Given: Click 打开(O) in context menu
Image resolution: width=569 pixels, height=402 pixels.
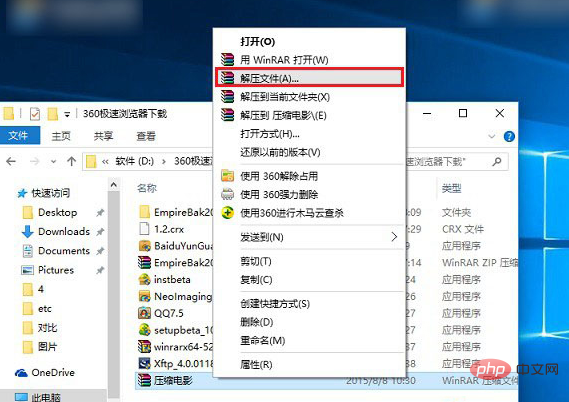Looking at the screenshot, I should click(x=309, y=41).
